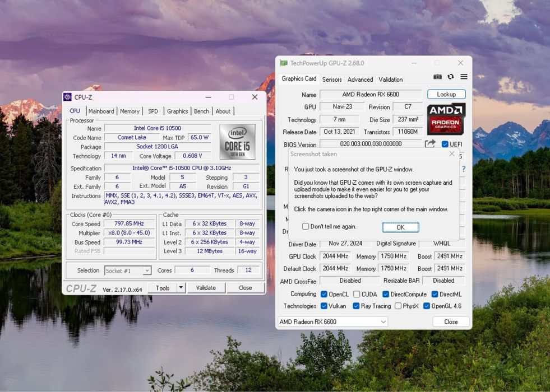Toggle the DirectCompute checkbox
Image resolution: width=550 pixels, height=392 pixels.
tap(386, 294)
